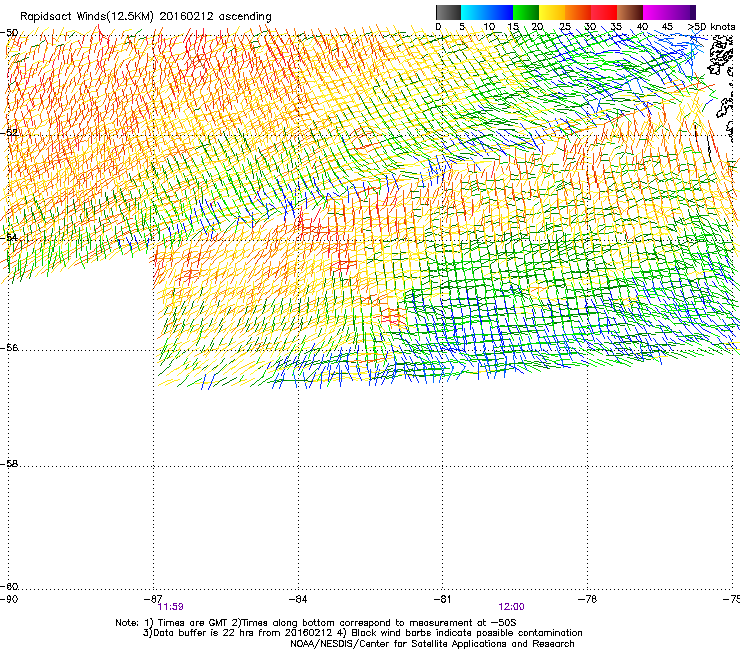Click the magenta 40-45 knots legend swatch
The width and height of the screenshot is (740, 650).
pos(656,12)
